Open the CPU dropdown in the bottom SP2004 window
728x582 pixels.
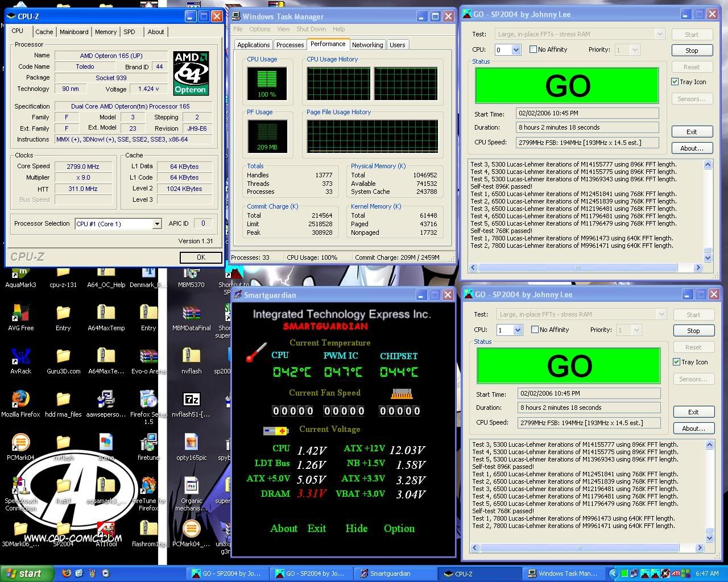point(517,330)
